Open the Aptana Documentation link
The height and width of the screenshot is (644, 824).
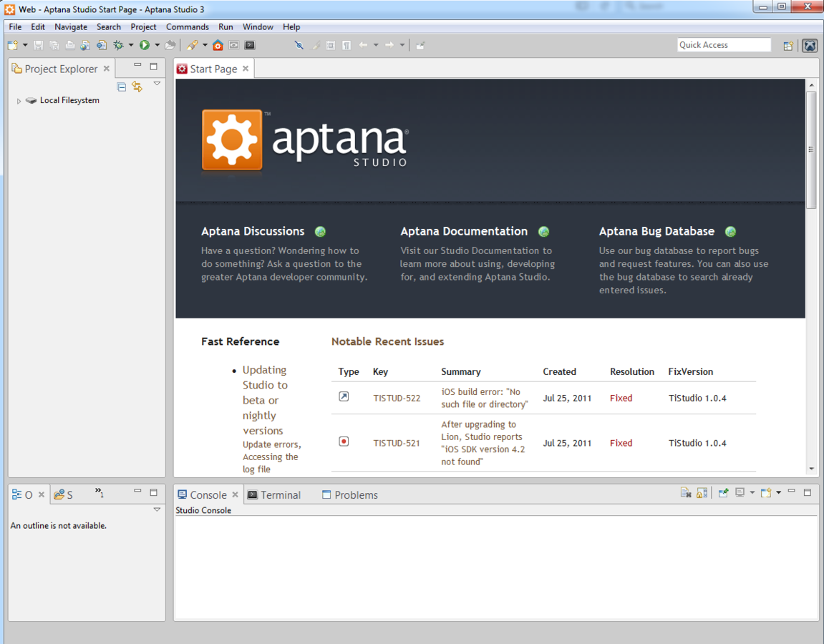pos(464,231)
